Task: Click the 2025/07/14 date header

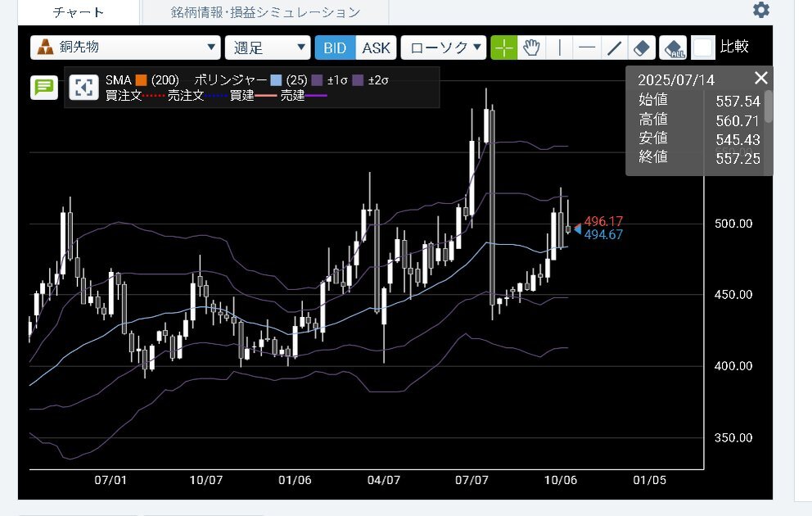Action: pos(676,80)
